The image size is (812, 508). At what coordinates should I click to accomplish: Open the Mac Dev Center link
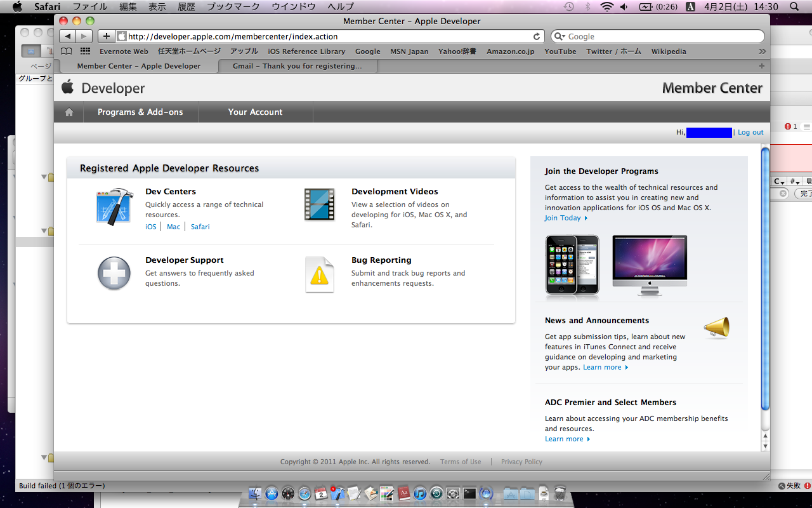click(x=173, y=227)
